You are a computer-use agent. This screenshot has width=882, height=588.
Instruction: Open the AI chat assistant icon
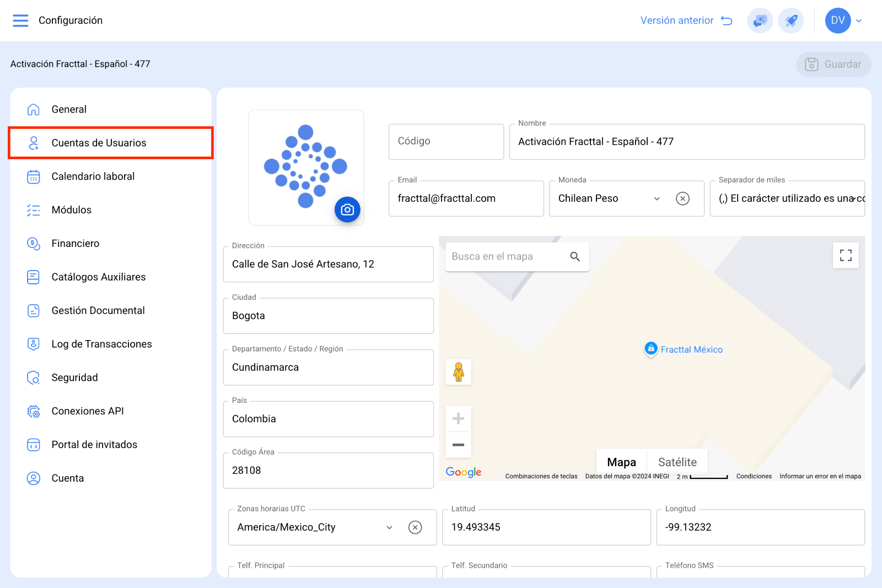pos(760,21)
